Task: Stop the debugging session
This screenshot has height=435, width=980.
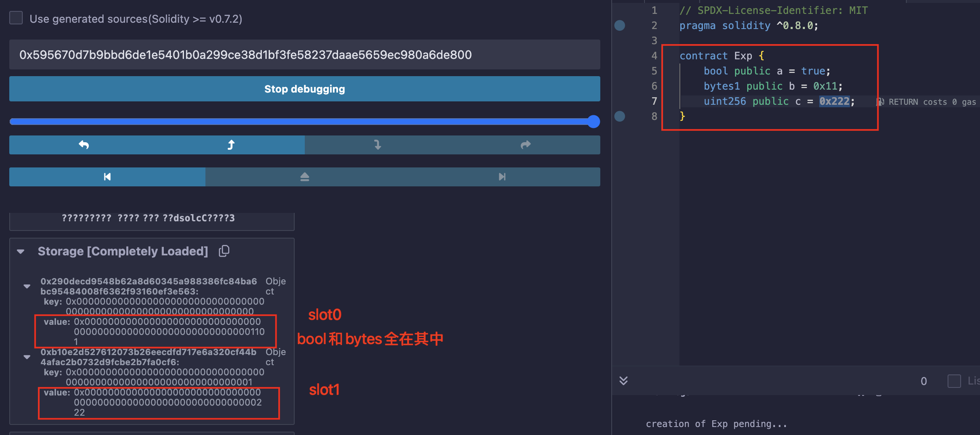Action: tap(305, 89)
